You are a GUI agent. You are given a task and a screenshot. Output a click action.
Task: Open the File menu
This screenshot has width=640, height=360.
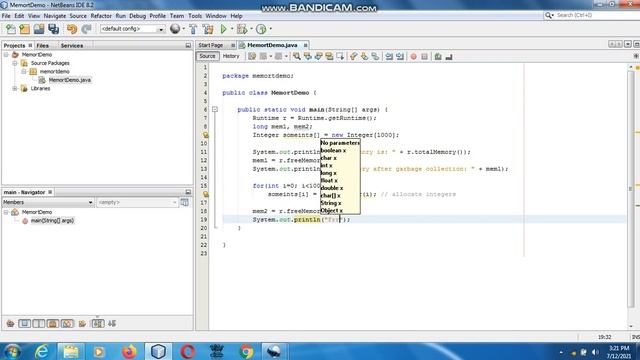click(6, 16)
